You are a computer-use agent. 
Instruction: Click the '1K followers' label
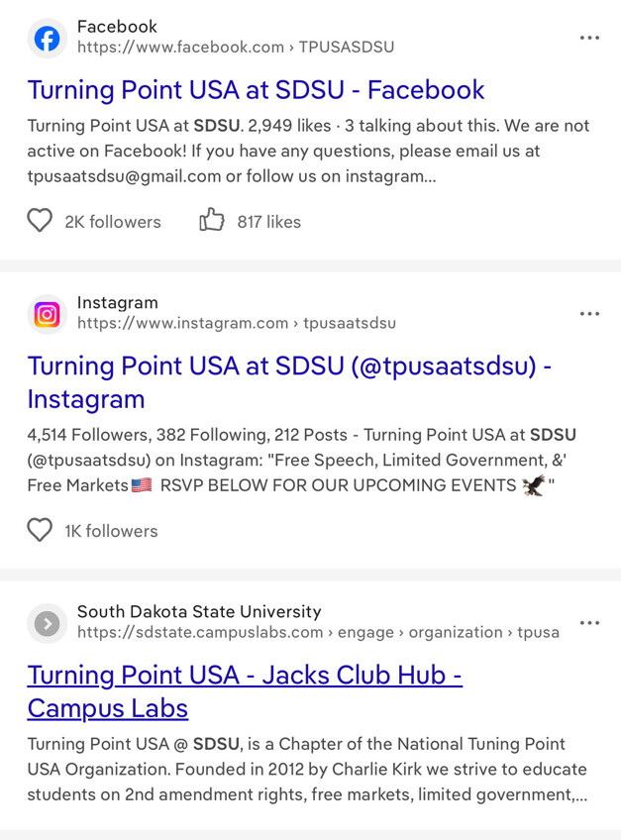coord(111,531)
